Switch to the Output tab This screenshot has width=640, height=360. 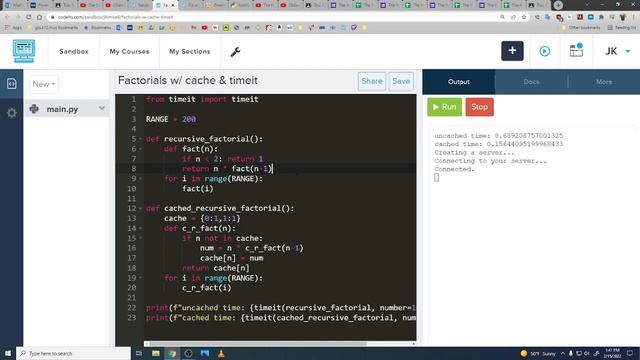tap(459, 82)
